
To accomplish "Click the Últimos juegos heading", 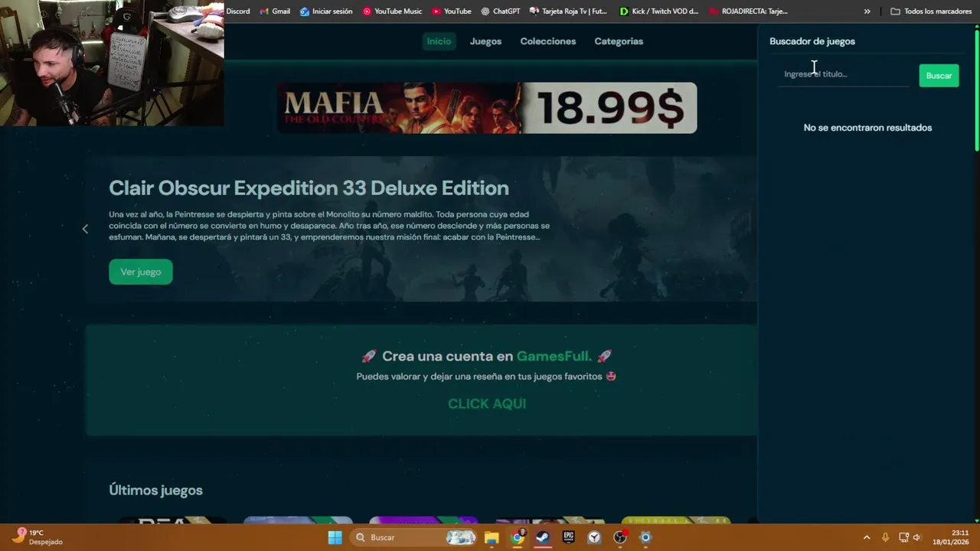I will 155,491.
